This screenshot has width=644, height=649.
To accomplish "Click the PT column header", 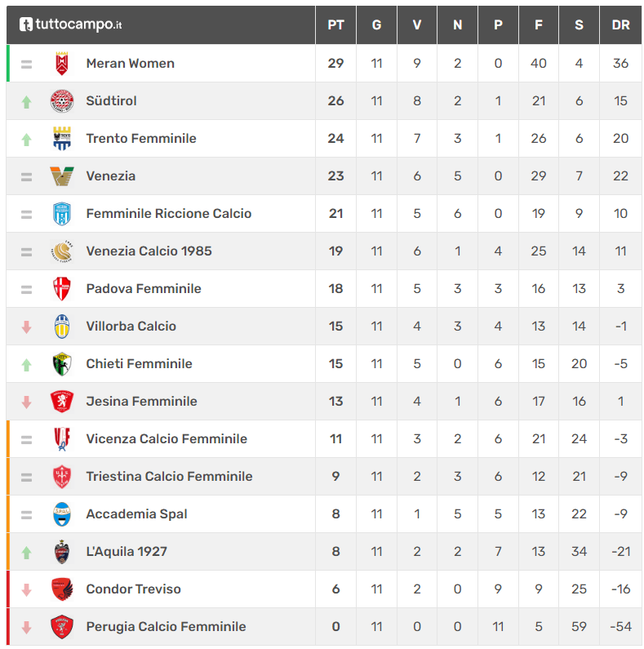I will point(335,25).
